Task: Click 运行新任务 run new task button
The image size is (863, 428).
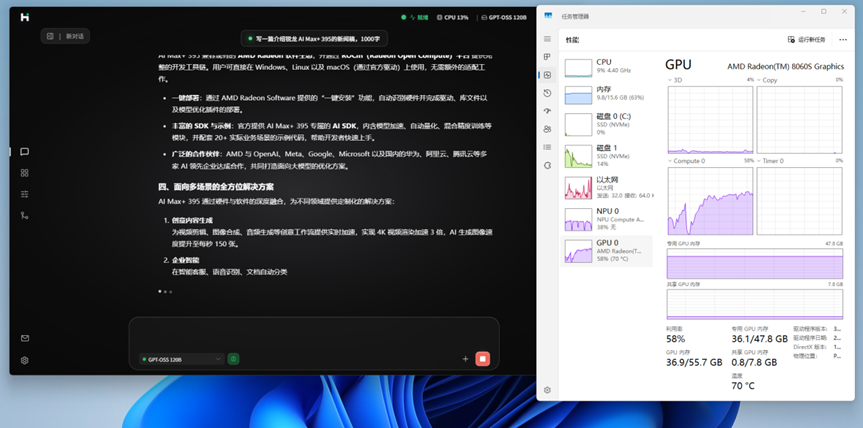Action: point(806,40)
